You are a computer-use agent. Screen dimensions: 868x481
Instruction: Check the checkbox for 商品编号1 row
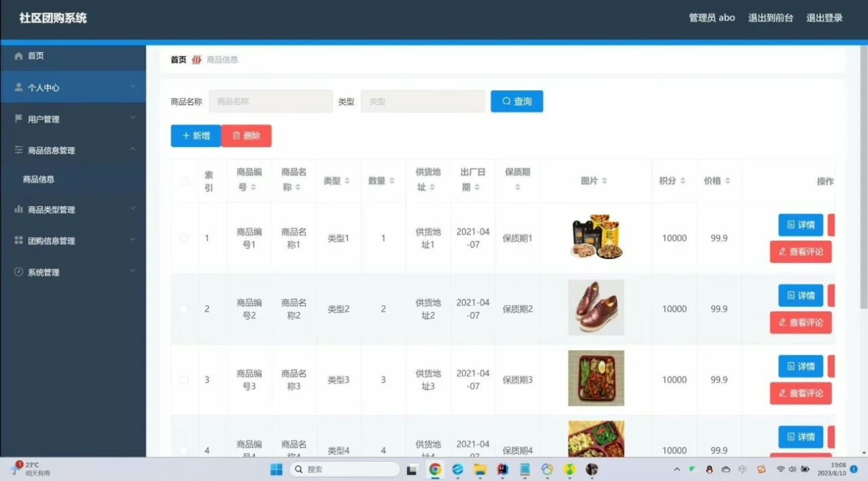coord(184,238)
